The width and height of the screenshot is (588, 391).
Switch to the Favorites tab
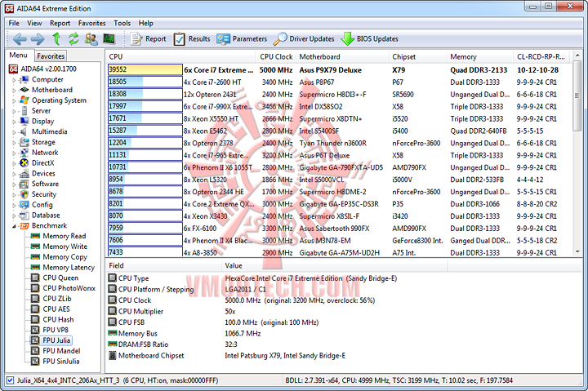(51, 56)
